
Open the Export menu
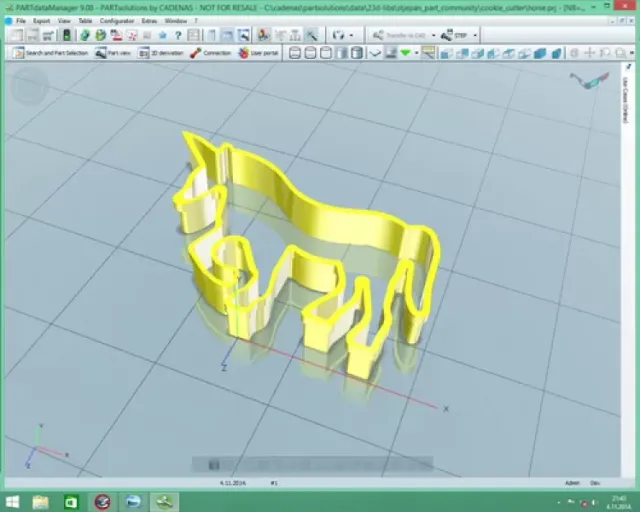(x=41, y=21)
